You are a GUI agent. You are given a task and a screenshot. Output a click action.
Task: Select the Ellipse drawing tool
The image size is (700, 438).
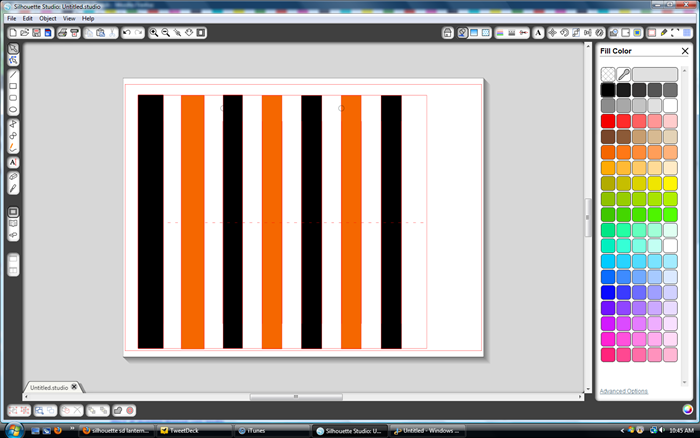coord(13,109)
